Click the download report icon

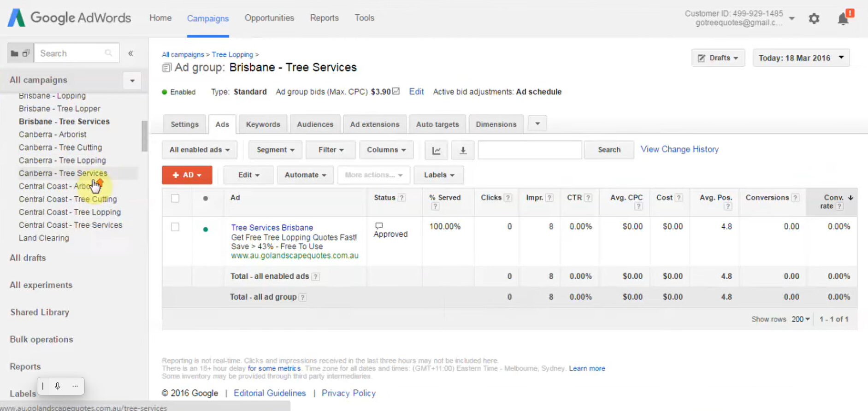[x=463, y=150]
